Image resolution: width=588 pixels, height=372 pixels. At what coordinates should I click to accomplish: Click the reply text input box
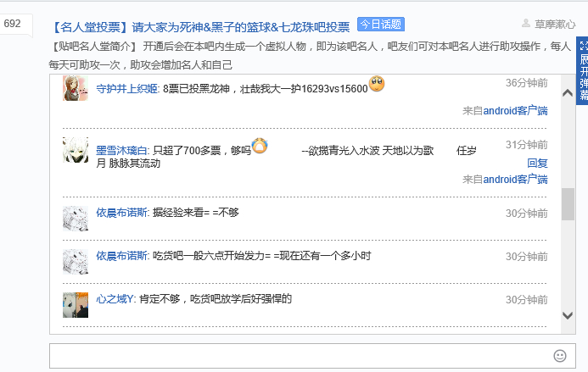point(312,356)
